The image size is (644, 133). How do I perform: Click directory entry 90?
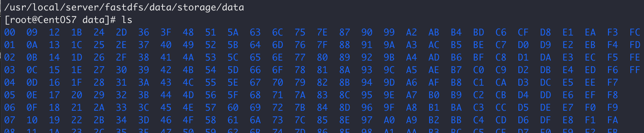[x=367, y=32]
